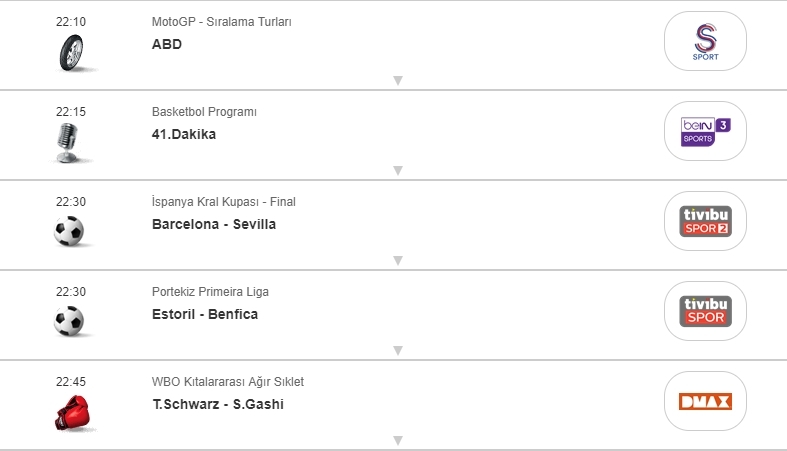Select the Barcelona - Sevilla match title
Screen dimensions: 787x451
tap(213, 224)
